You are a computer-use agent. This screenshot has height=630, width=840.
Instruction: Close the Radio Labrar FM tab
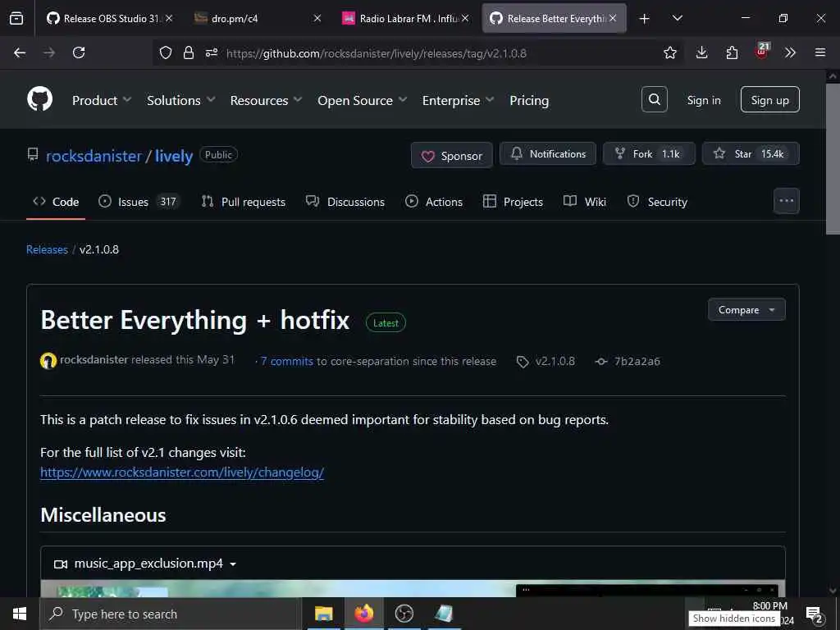click(465, 18)
